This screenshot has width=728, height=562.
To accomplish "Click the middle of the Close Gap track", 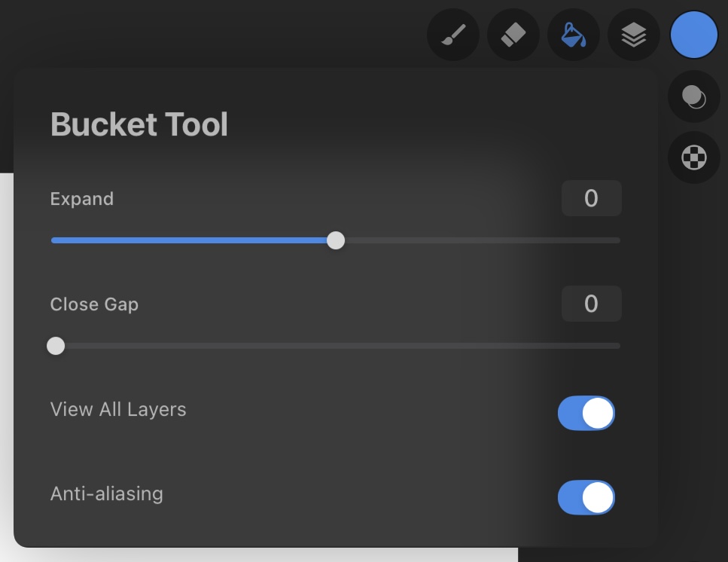I will 336,346.
